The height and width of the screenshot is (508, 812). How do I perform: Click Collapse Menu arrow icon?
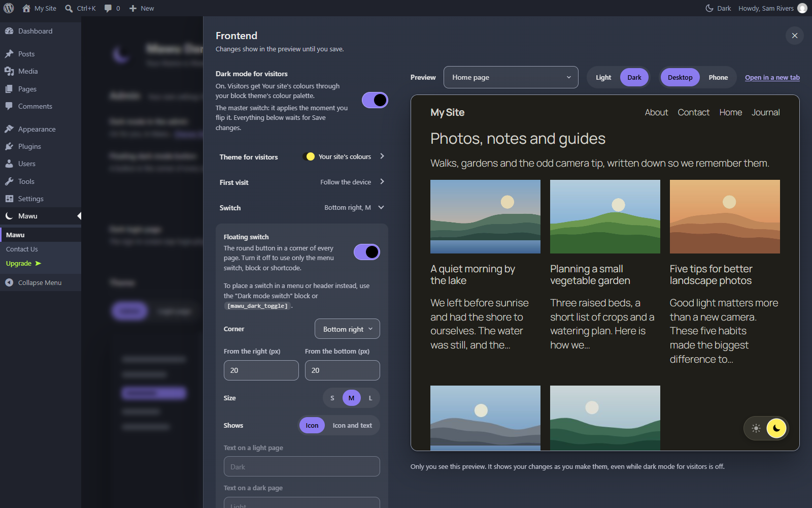9,282
